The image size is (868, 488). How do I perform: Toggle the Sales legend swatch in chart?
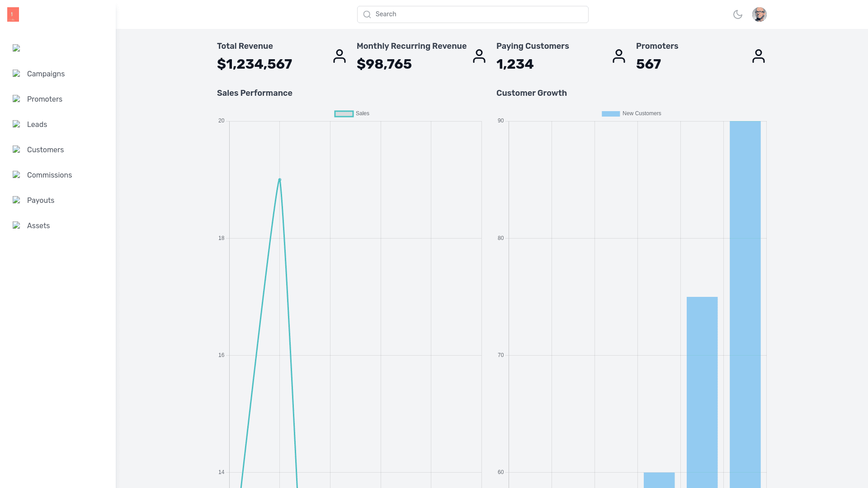(344, 114)
